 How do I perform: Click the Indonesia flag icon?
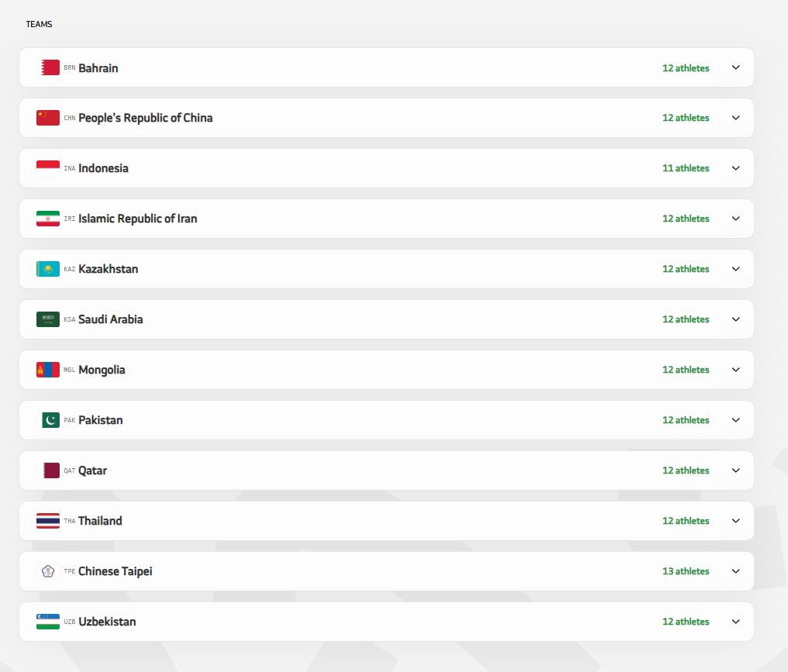pyautogui.click(x=47, y=168)
